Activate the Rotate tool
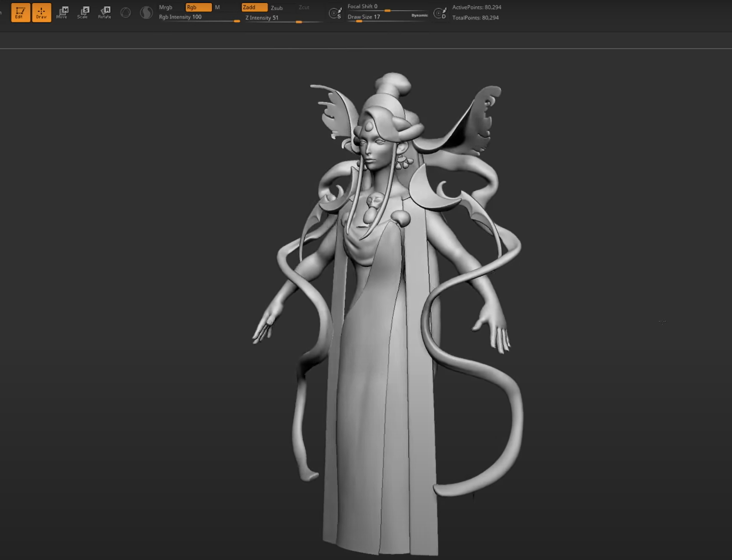Image resolution: width=732 pixels, height=560 pixels. point(104,13)
